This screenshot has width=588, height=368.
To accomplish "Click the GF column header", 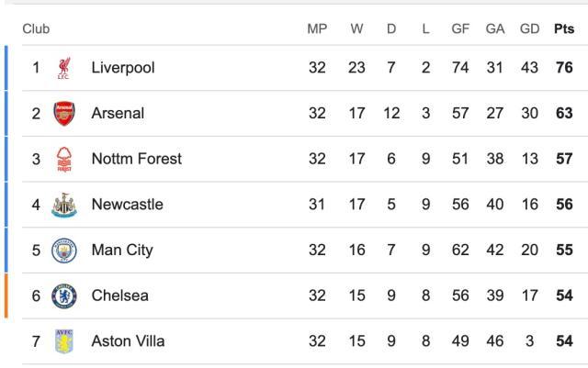I will pos(460,29).
